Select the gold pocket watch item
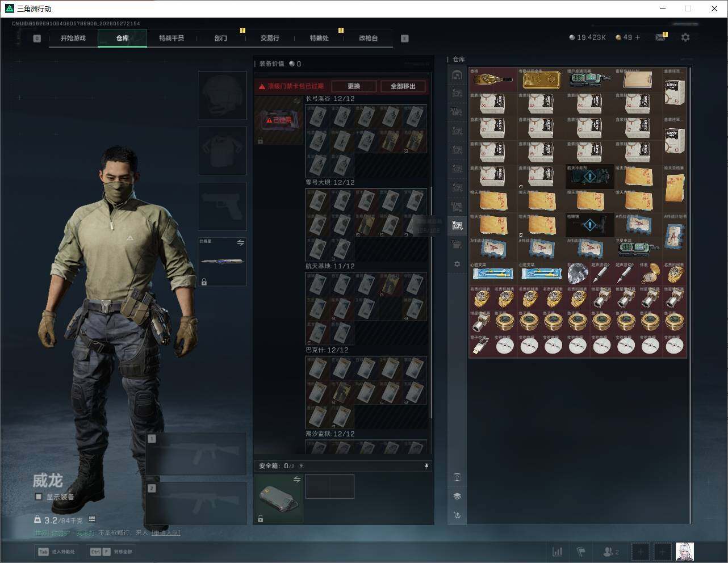The height and width of the screenshot is (563, 728). [x=650, y=274]
